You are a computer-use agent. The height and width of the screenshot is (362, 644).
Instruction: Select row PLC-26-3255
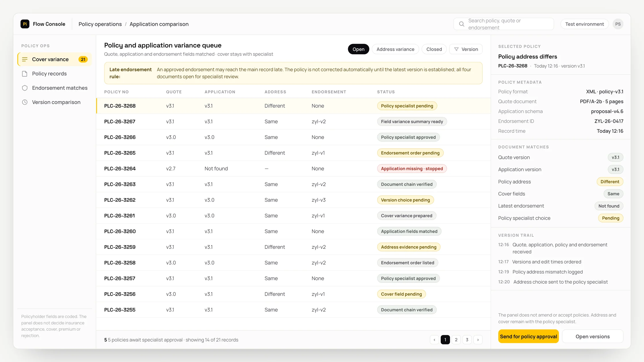point(293,310)
